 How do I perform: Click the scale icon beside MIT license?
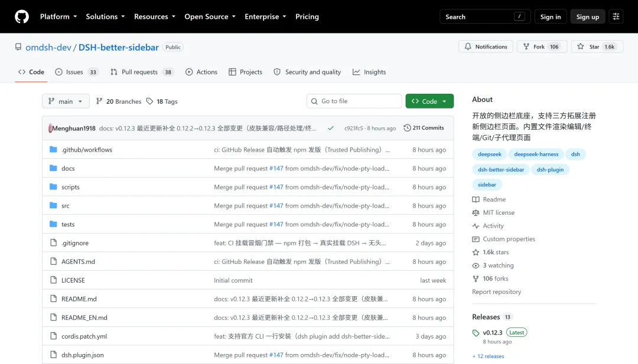coord(476,213)
